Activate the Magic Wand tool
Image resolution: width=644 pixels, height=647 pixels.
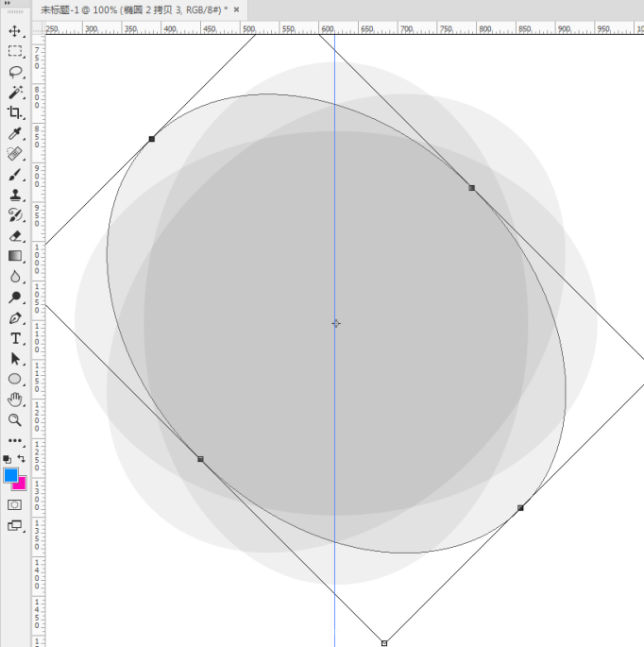(15, 93)
